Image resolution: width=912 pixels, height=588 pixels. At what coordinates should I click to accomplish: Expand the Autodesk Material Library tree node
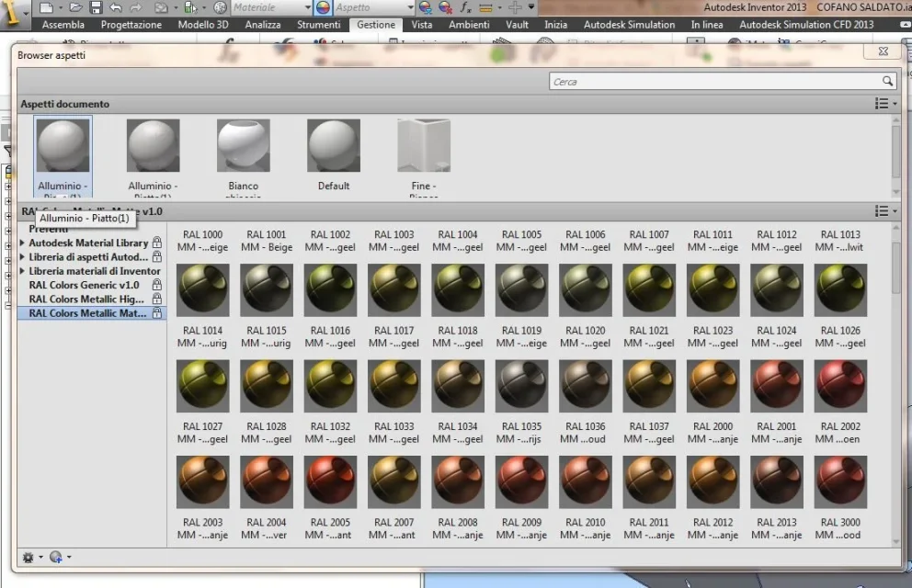(22, 243)
